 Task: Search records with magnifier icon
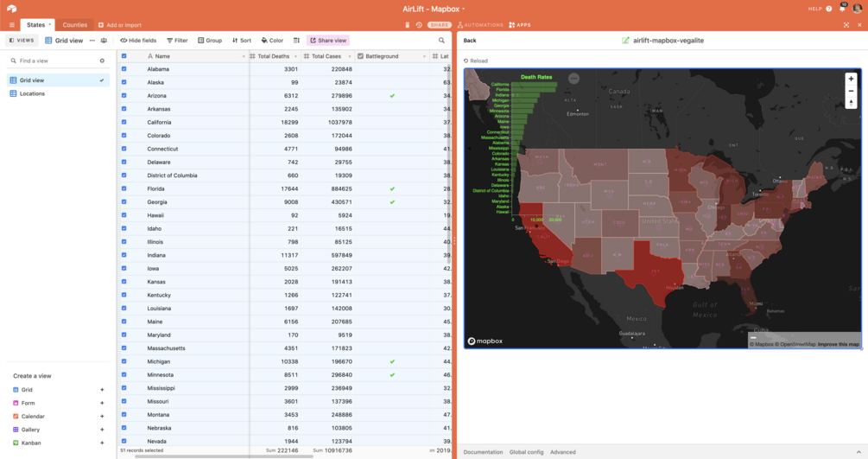click(x=441, y=41)
